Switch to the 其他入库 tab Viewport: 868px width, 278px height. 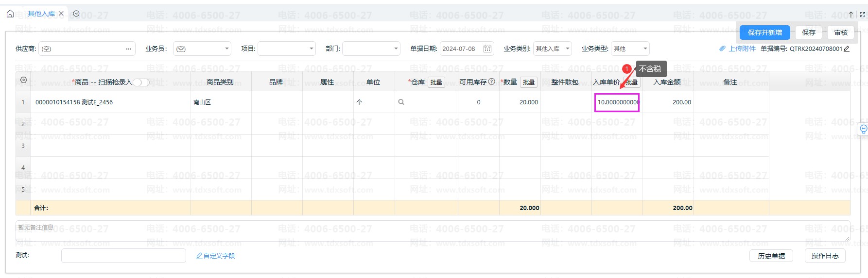[41, 14]
